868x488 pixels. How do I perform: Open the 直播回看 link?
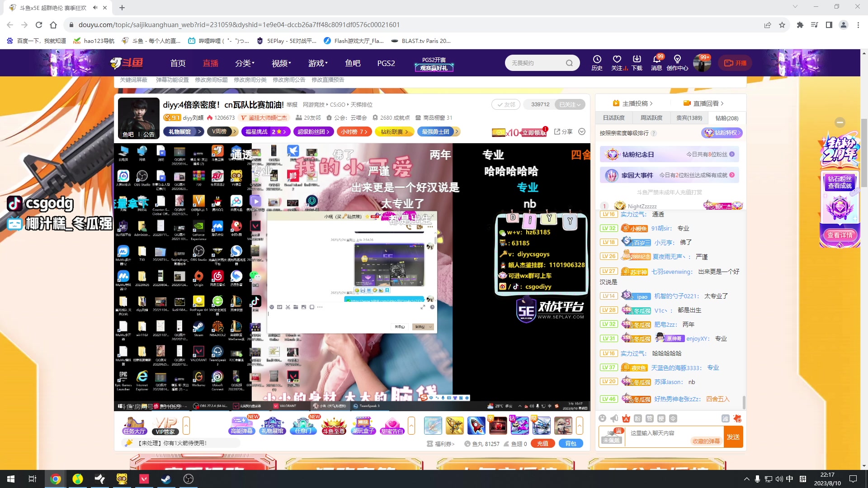pyautogui.click(x=703, y=103)
